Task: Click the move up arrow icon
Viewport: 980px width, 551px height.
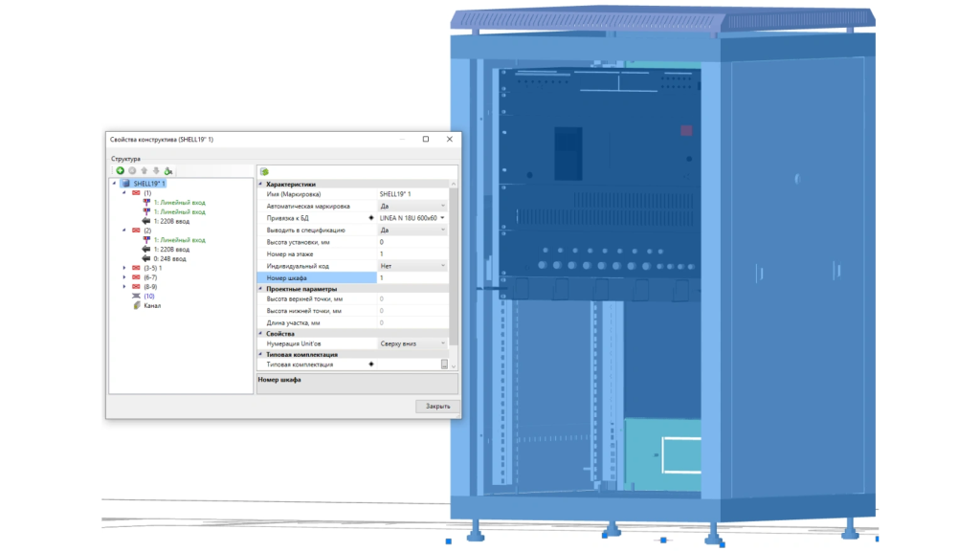Action: (x=144, y=170)
